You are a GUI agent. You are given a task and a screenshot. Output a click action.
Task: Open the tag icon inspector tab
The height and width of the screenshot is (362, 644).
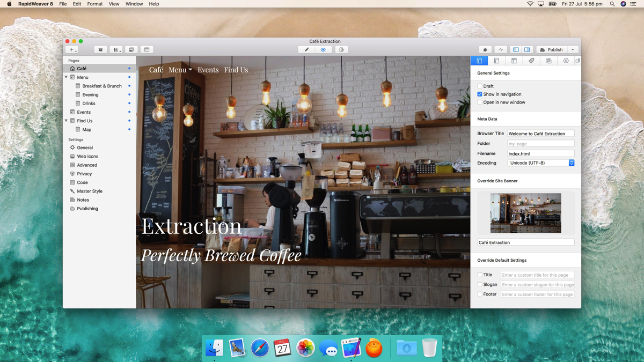pos(531,61)
